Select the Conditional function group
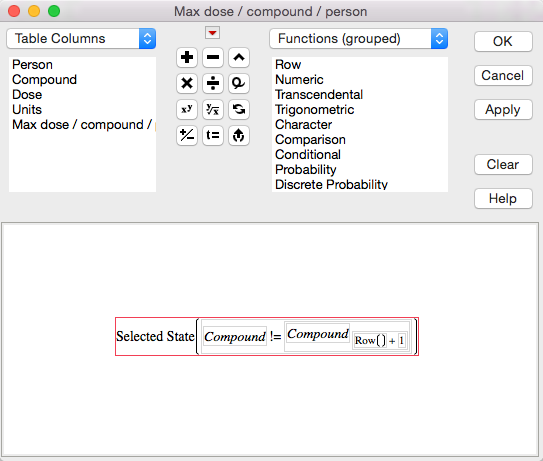Image resolution: width=543 pixels, height=461 pixels. [x=308, y=154]
